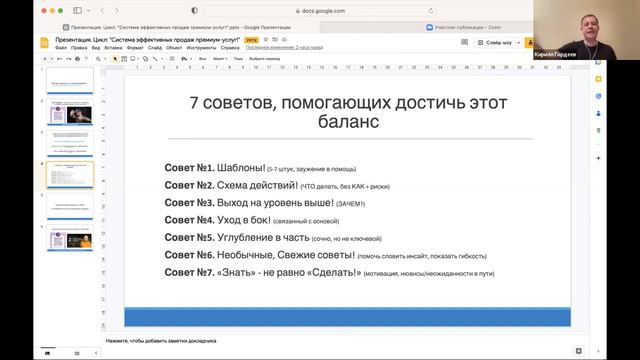
Task: Open the zoom level dropdown arrow
Action: 105,59
